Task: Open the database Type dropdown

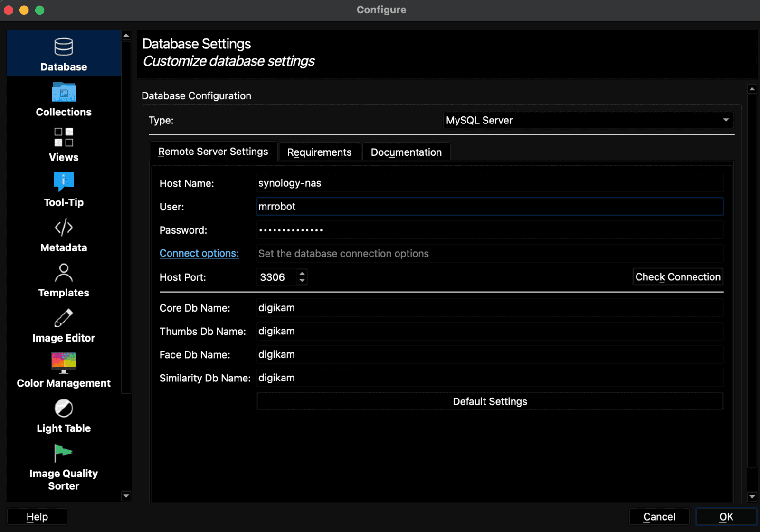Action: click(x=588, y=120)
